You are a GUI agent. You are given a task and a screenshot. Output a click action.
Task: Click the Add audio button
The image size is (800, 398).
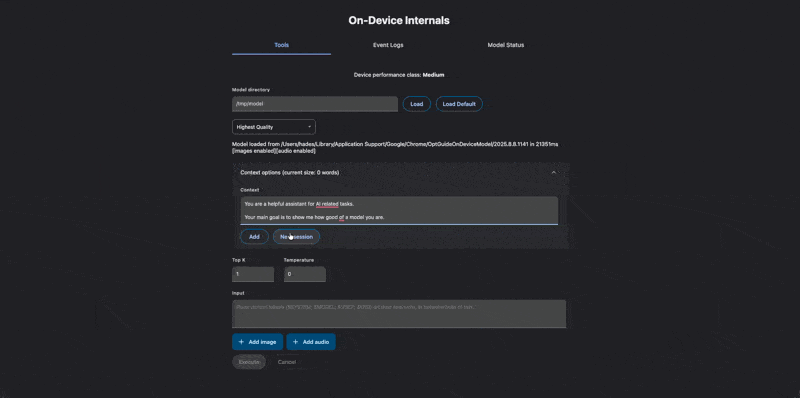click(311, 342)
